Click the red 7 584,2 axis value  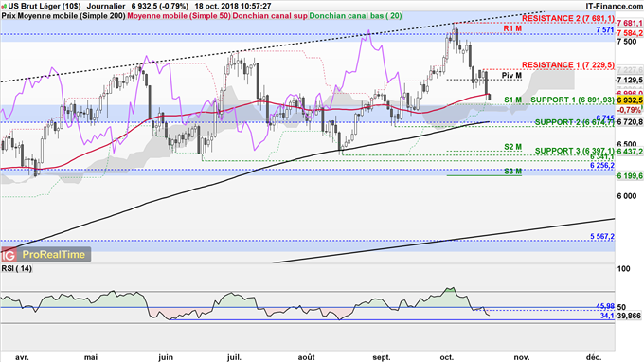tap(630, 33)
